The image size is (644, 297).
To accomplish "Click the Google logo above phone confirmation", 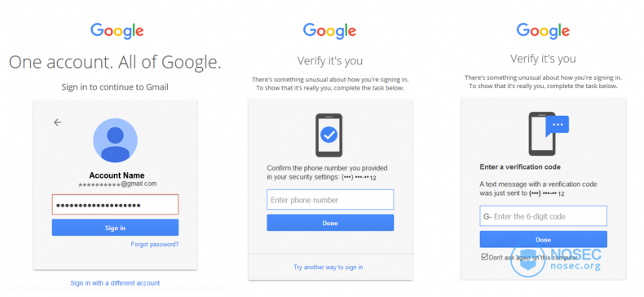I will click(x=329, y=31).
